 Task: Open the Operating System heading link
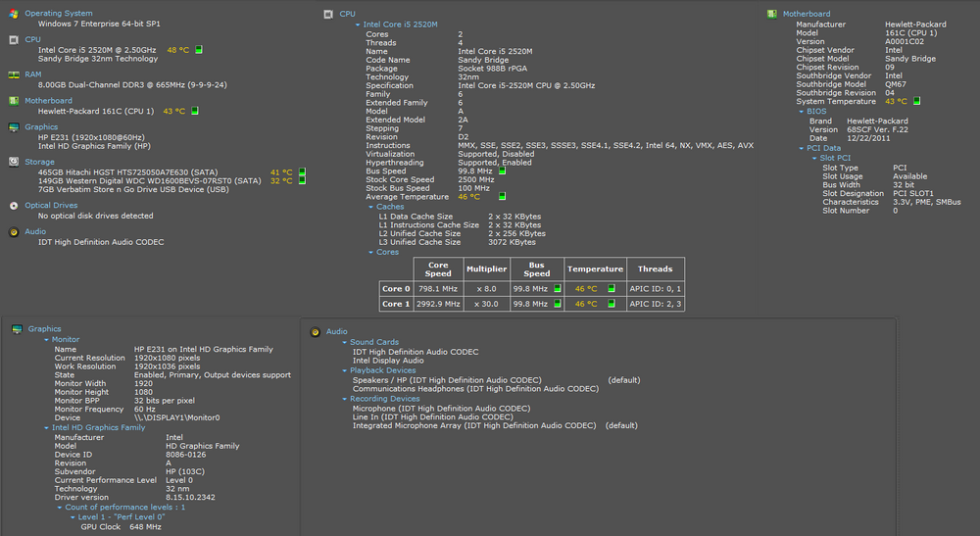pos(58,14)
